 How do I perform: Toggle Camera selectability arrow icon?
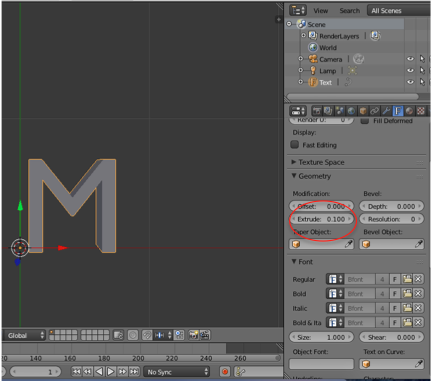422,59
